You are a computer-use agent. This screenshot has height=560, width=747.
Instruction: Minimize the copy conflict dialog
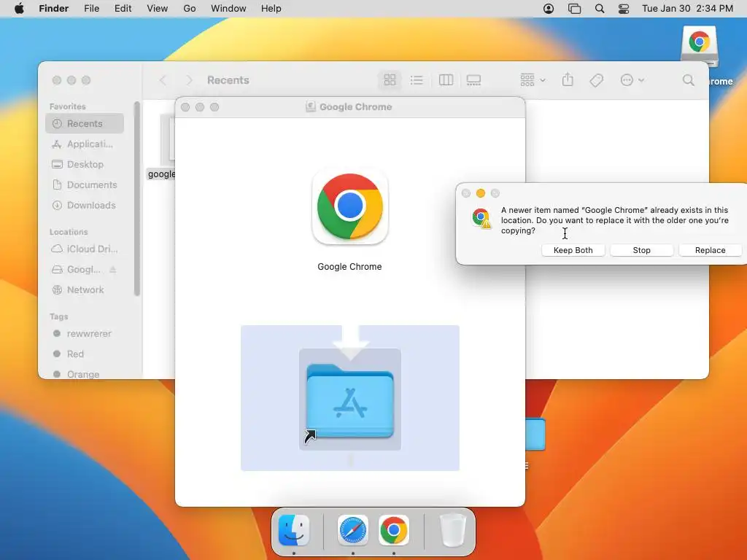coord(481,192)
